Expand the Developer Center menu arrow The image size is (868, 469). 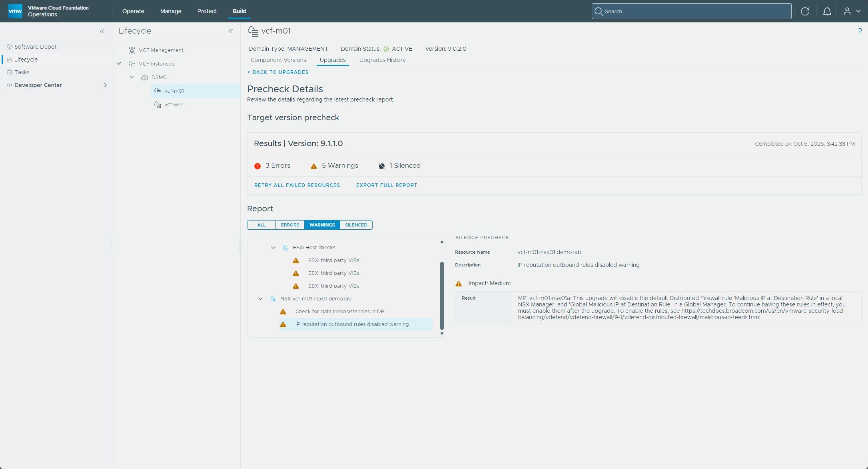(x=106, y=85)
